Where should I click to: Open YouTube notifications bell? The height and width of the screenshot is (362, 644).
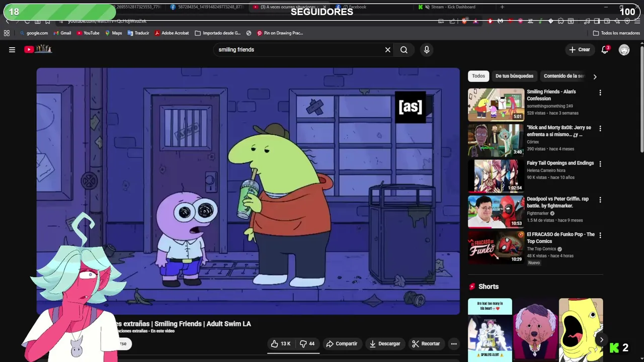click(605, 50)
